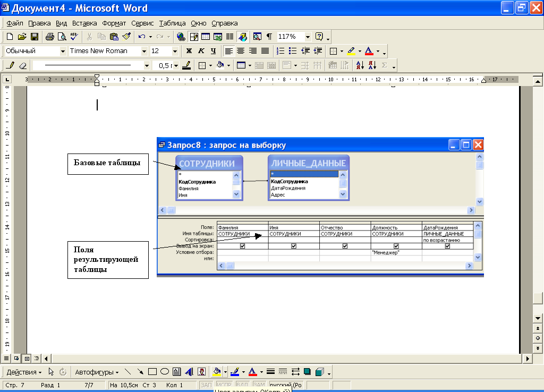Open Tables and Borders toolbar
Viewport: 544px width, 392px height.
(193, 37)
